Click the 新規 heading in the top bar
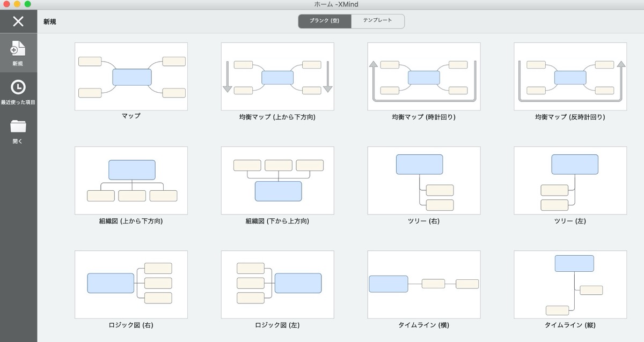 [50, 22]
